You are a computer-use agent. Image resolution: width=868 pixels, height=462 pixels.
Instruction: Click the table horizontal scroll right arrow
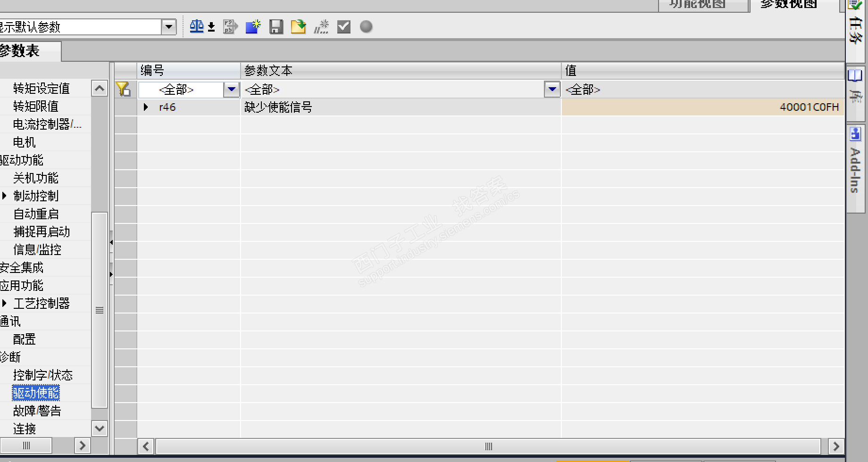pos(836,446)
